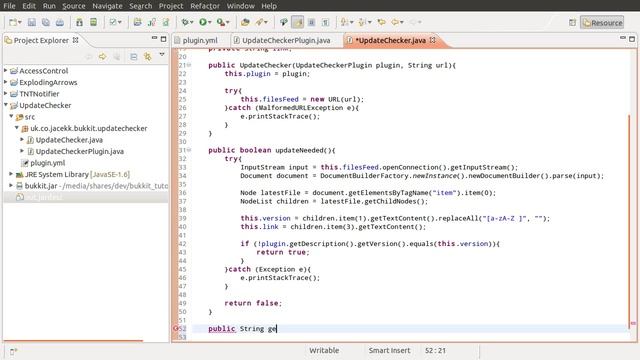640x360 pixels.
Task: Select UpdateCheckerPlugin.java in the project tree
Action: click(x=80, y=151)
